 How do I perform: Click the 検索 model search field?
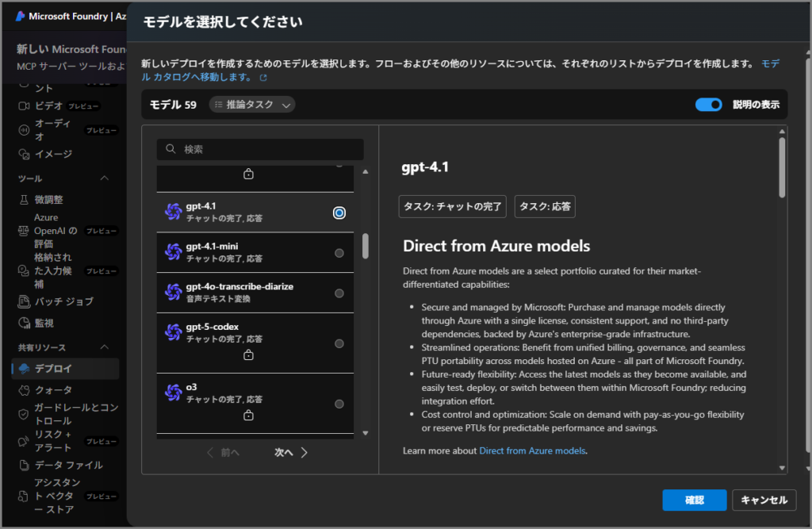pyautogui.click(x=260, y=149)
